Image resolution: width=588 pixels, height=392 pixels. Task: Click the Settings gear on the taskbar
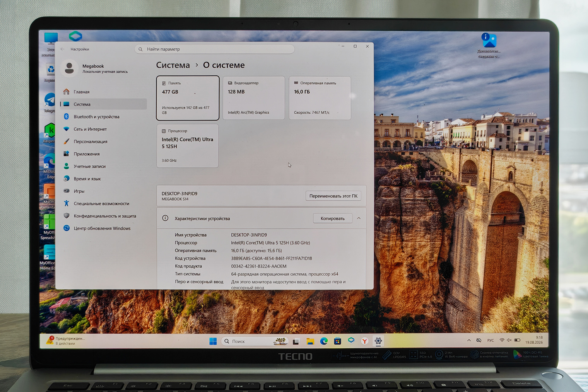click(x=378, y=341)
